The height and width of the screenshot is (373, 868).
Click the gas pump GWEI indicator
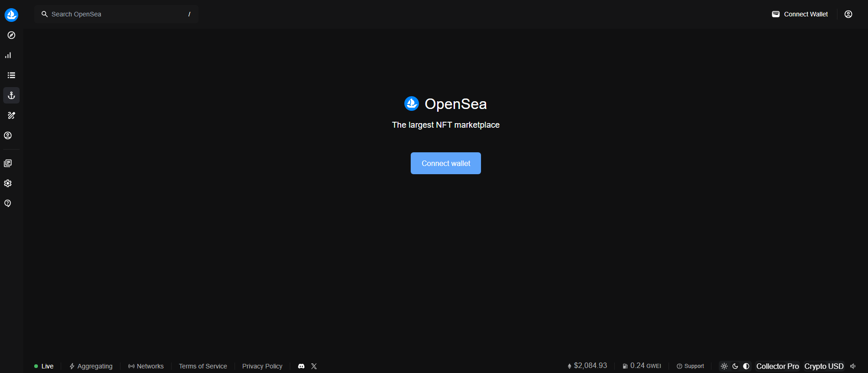pos(642,366)
